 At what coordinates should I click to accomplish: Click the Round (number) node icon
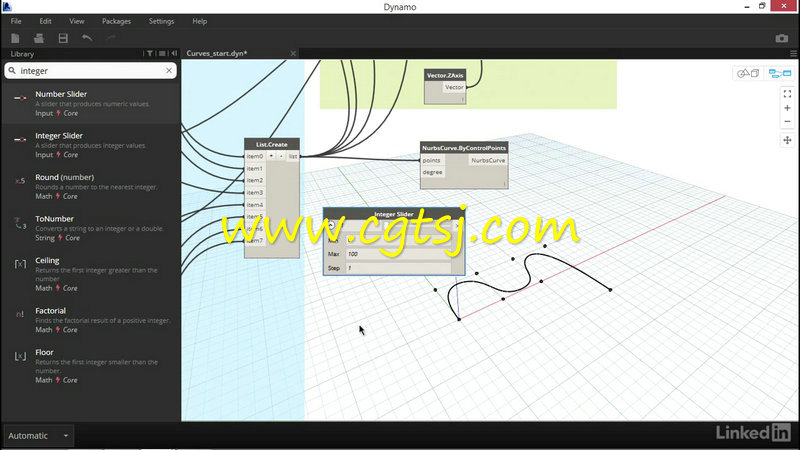click(20, 181)
